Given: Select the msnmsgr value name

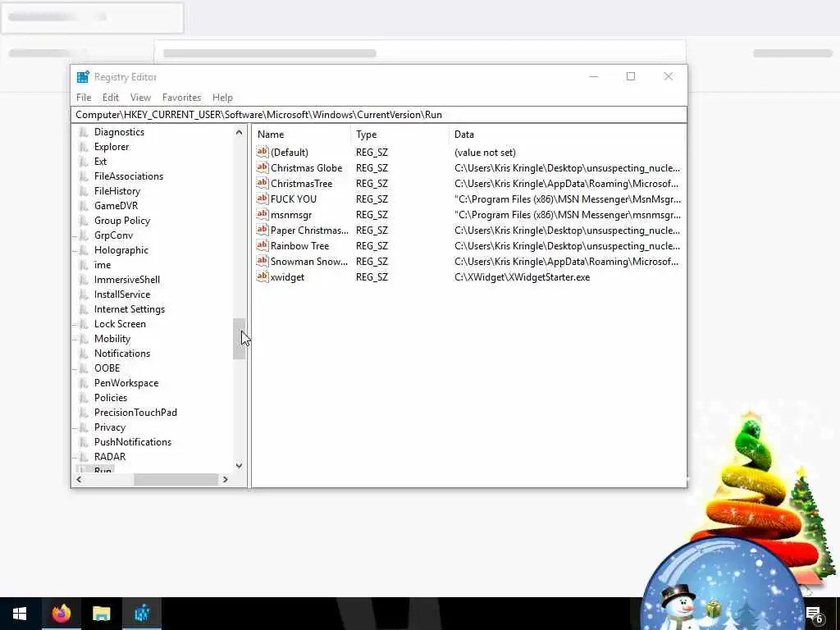Looking at the screenshot, I should pos(291,215).
